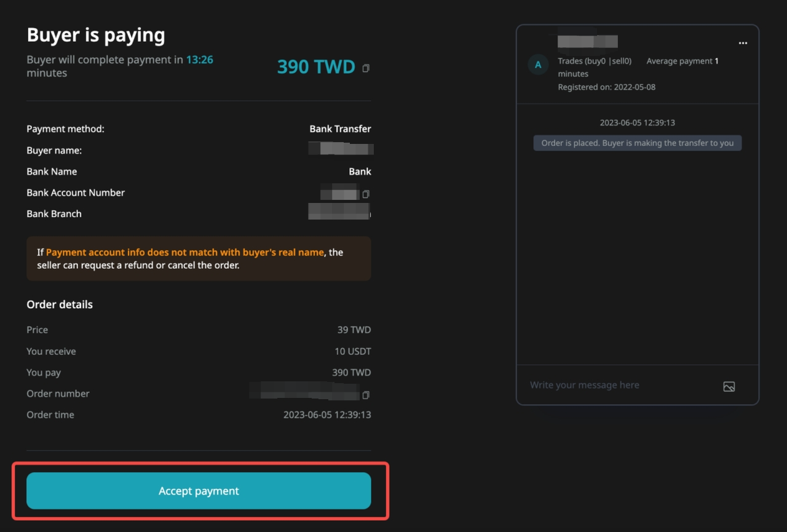787x532 pixels.
Task: Copy the 390 TWD amount
Action: (366, 68)
